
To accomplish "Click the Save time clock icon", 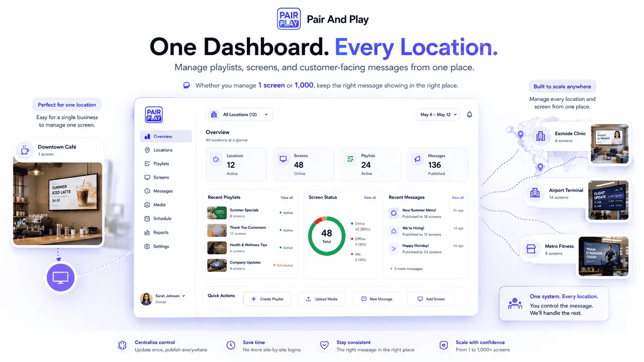I will [x=231, y=345].
